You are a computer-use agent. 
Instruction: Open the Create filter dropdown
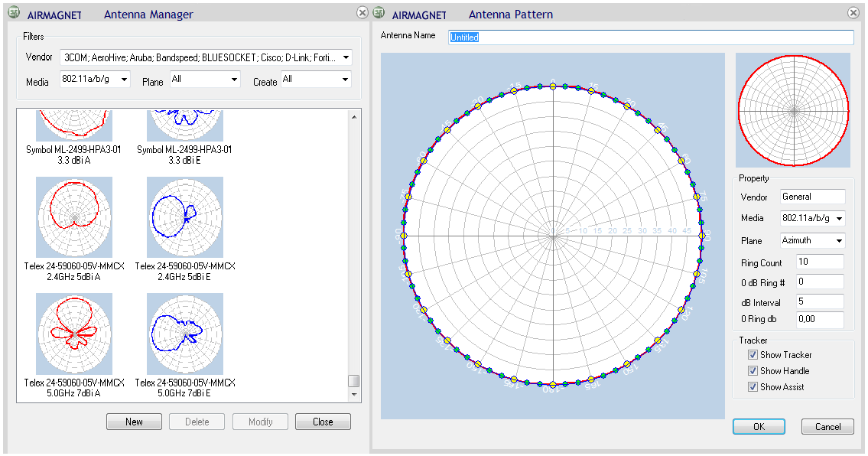coord(316,80)
